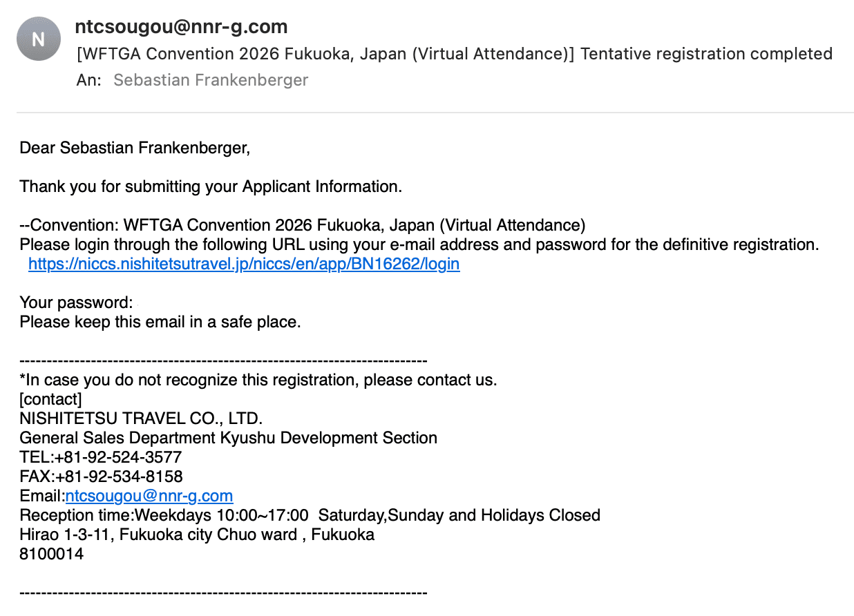Click the greeting line 'Dear Sebastian Frankenberger,'
Viewport: 854px width, 616px height.
[135, 148]
